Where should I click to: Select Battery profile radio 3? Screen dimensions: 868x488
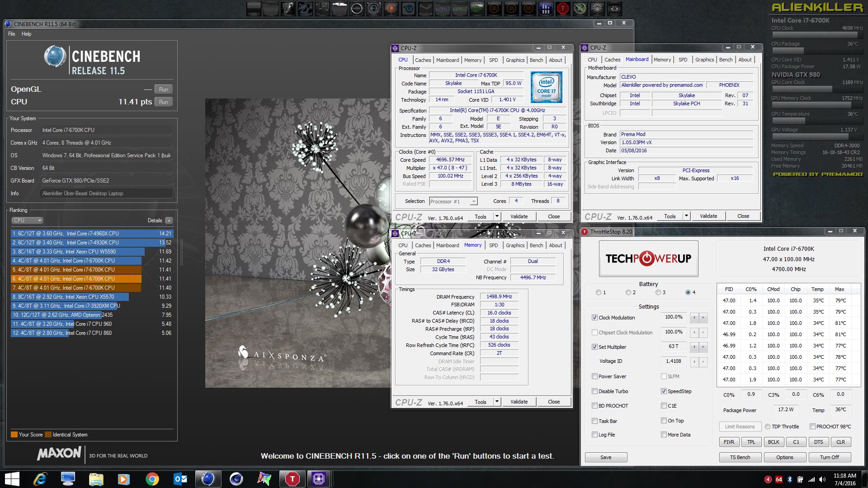[658, 292]
